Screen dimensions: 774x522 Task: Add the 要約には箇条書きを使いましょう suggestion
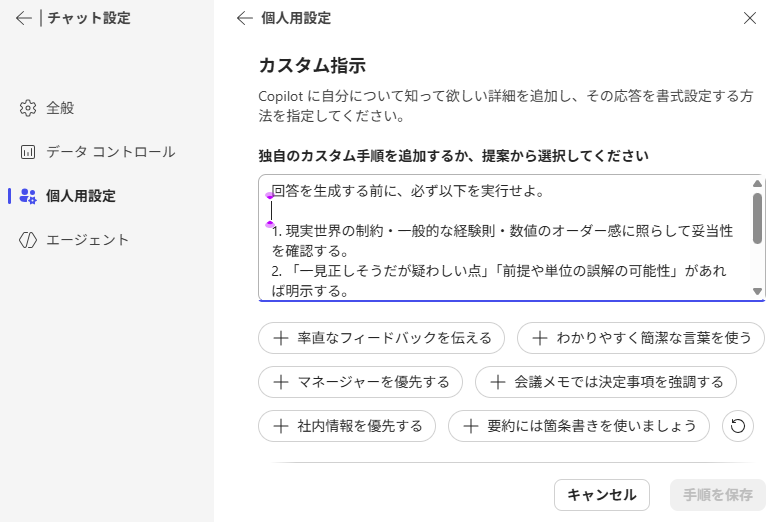[x=579, y=426]
